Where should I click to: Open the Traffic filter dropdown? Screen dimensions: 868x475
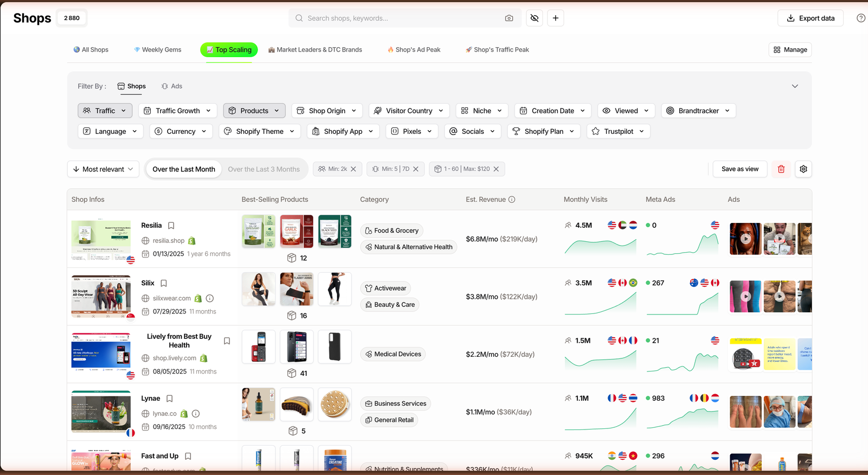pos(105,111)
